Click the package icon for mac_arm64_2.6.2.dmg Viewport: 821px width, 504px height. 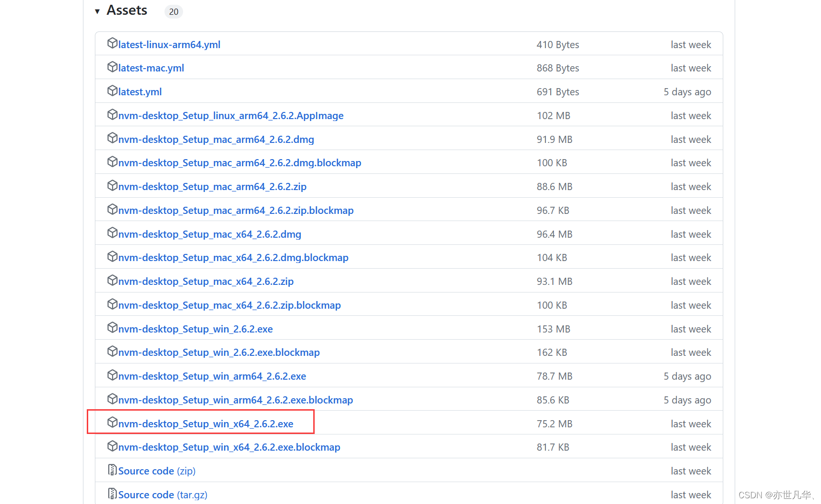113,138
